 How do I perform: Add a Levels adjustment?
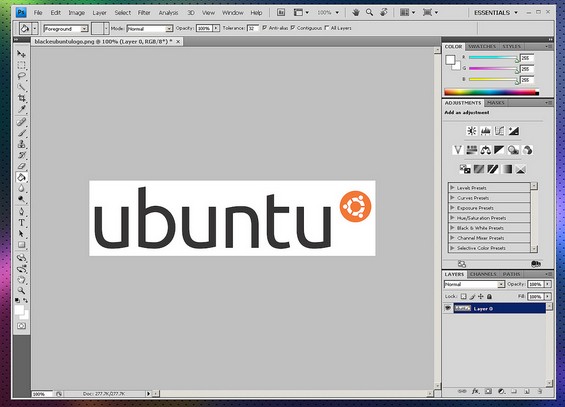coord(485,131)
